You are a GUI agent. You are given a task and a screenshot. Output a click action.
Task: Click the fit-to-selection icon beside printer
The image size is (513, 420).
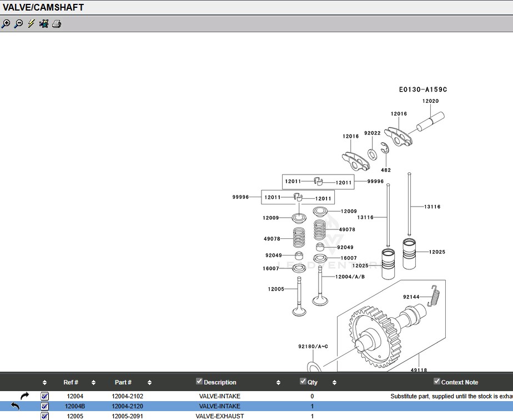point(44,24)
